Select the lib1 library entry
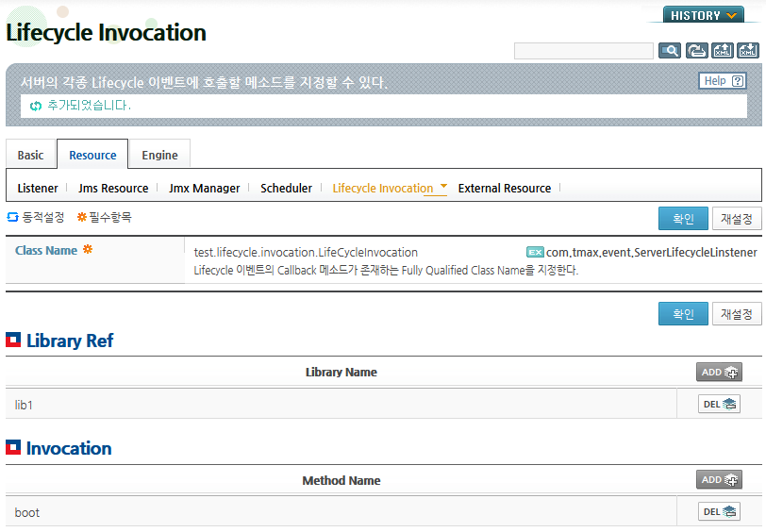Image resolution: width=766 pixels, height=532 pixels. tap(24, 405)
